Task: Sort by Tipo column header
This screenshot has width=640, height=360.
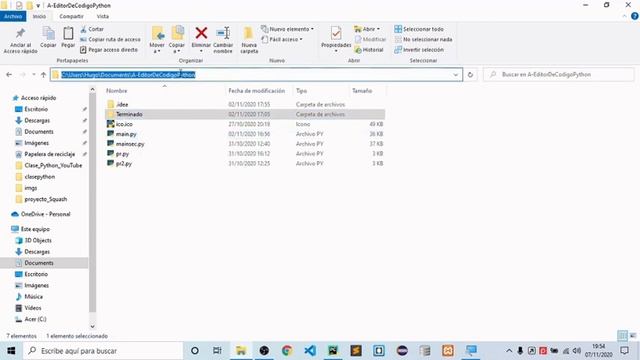Action: pyautogui.click(x=301, y=91)
